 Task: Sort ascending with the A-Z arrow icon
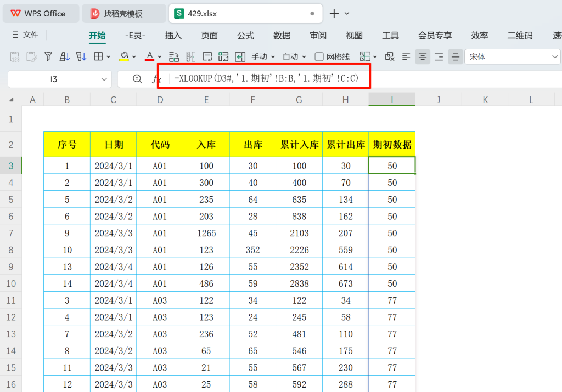coord(65,56)
